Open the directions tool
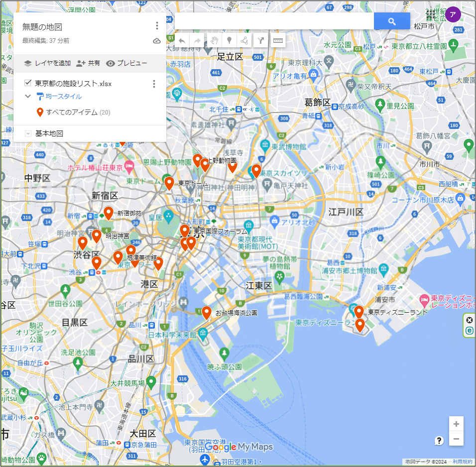476x467 pixels. click(x=260, y=40)
